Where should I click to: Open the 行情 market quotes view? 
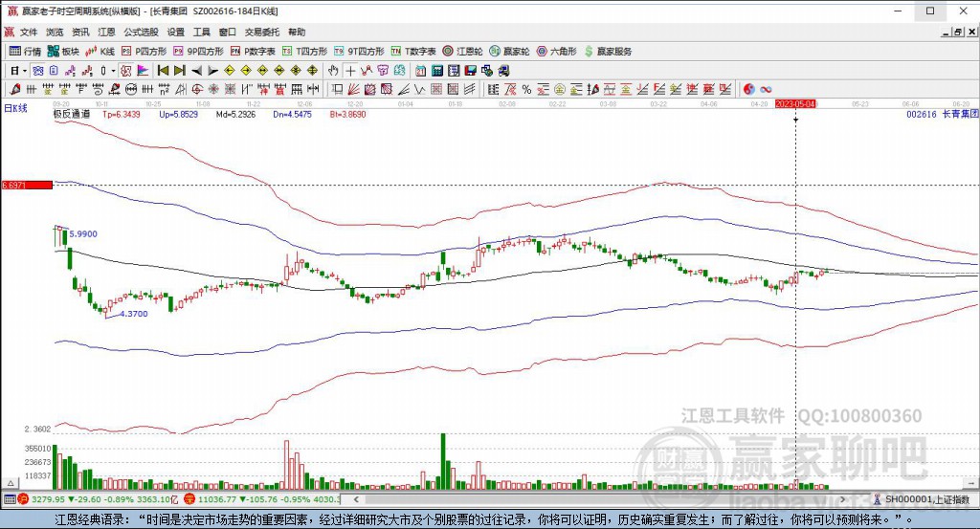[x=25, y=52]
